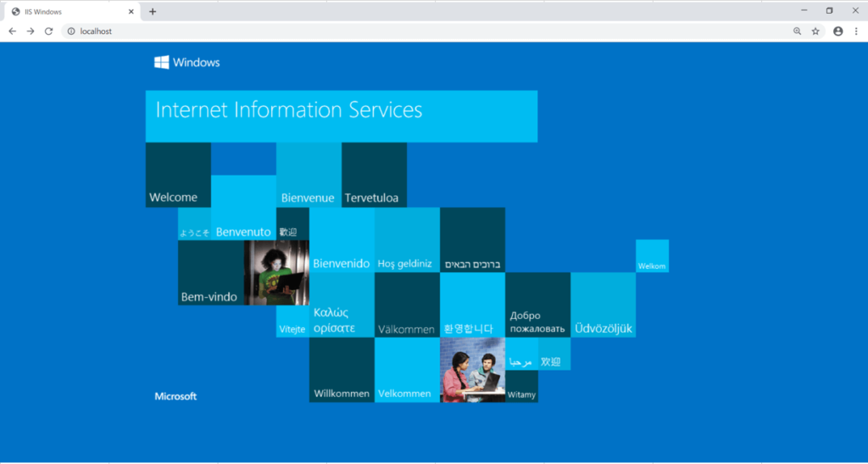This screenshot has height=464, width=868.
Task: Open the zoom magnifier icon in address bar
Action: coord(797,31)
